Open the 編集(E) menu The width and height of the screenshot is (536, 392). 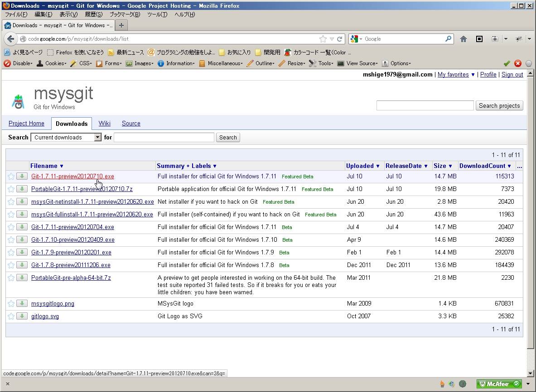(43, 14)
